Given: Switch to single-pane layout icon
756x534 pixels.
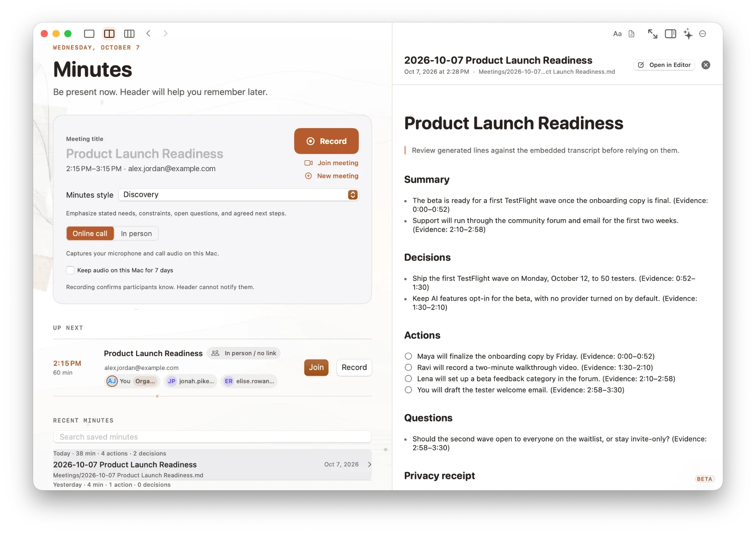Looking at the screenshot, I should 89,34.
